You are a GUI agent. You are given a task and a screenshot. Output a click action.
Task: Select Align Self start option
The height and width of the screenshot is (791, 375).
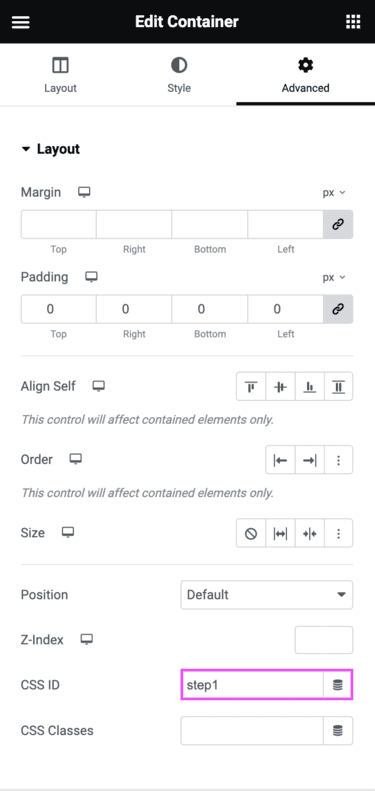[x=251, y=387]
